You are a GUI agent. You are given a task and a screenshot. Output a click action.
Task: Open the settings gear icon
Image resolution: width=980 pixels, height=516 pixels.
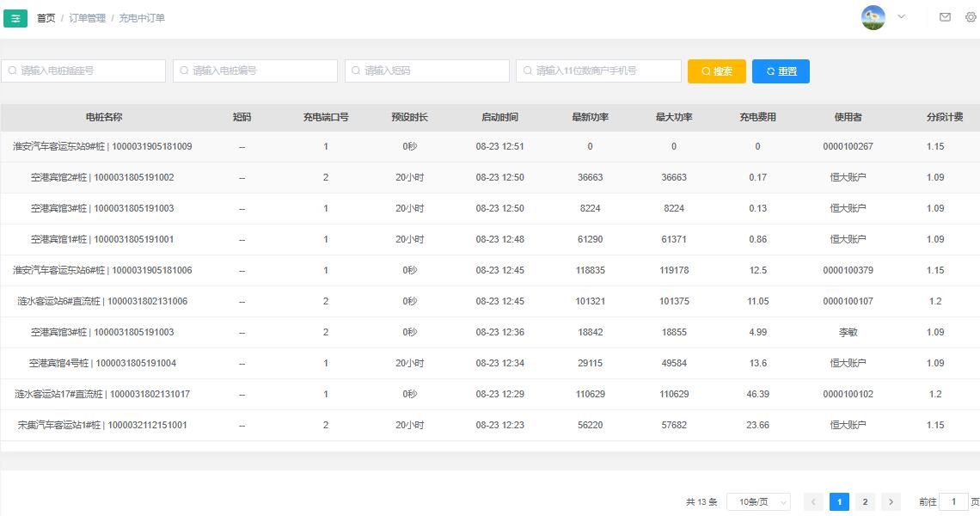[971, 17]
